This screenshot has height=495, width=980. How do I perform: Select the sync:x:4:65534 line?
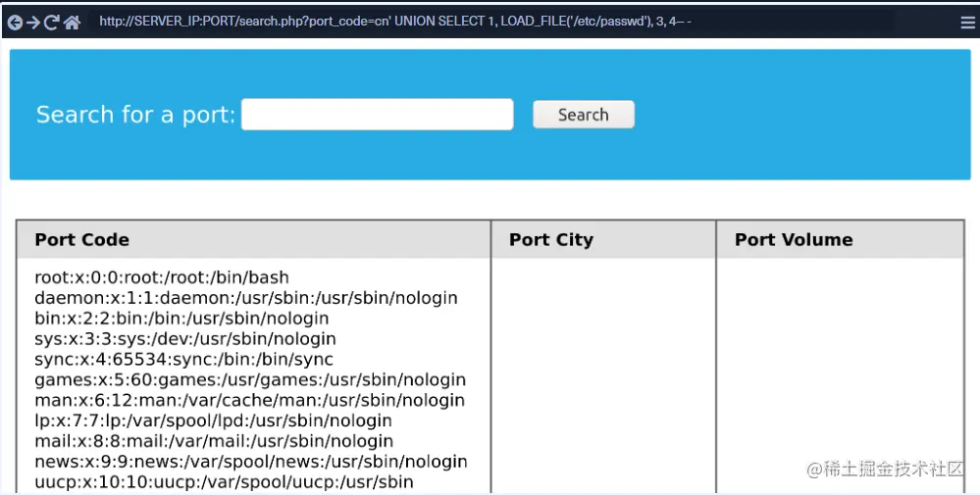point(183,360)
